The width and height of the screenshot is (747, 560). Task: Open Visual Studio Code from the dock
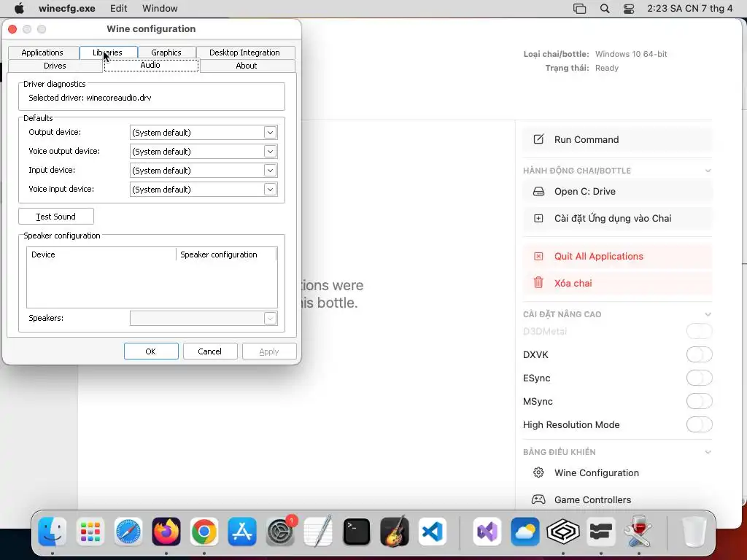pos(432,532)
